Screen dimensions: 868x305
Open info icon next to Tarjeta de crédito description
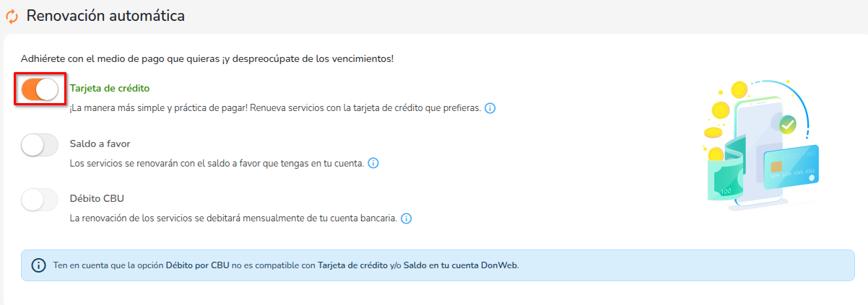490,108
